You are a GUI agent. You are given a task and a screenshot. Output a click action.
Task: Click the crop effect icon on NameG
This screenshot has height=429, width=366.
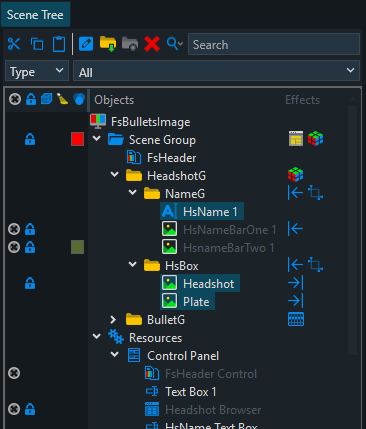(315, 193)
